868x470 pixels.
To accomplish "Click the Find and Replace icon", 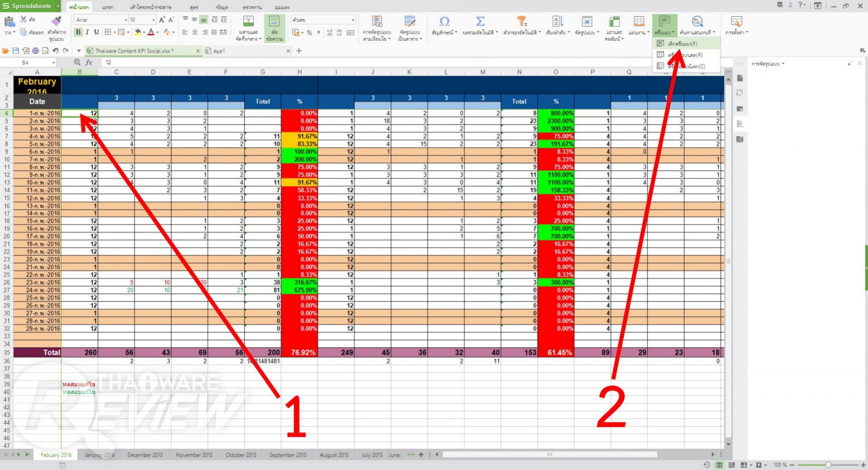I will 697,22.
